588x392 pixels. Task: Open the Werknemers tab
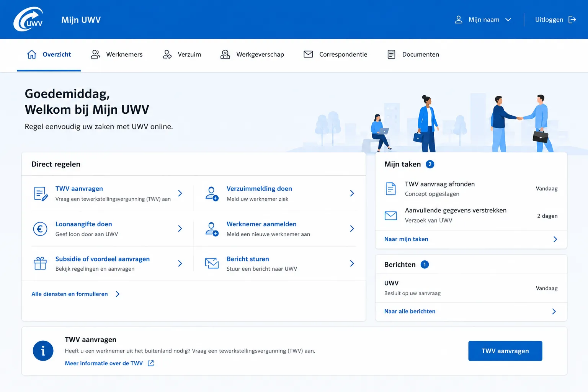tap(116, 54)
